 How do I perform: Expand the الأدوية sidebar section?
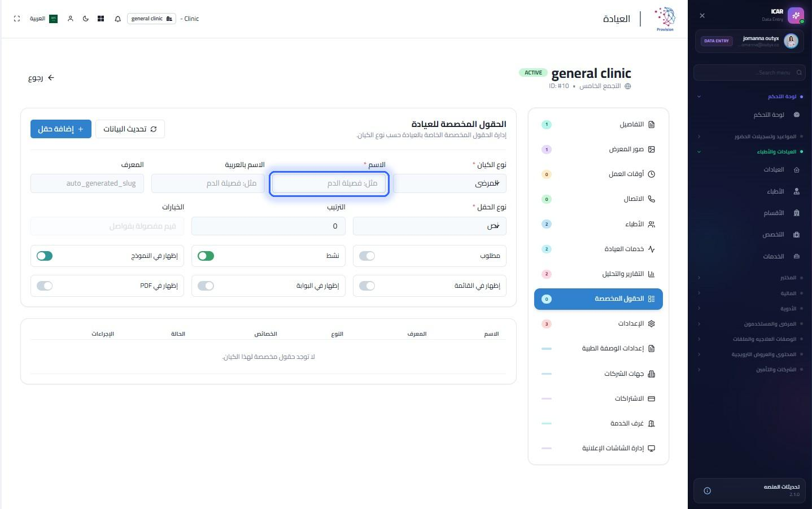point(750,308)
